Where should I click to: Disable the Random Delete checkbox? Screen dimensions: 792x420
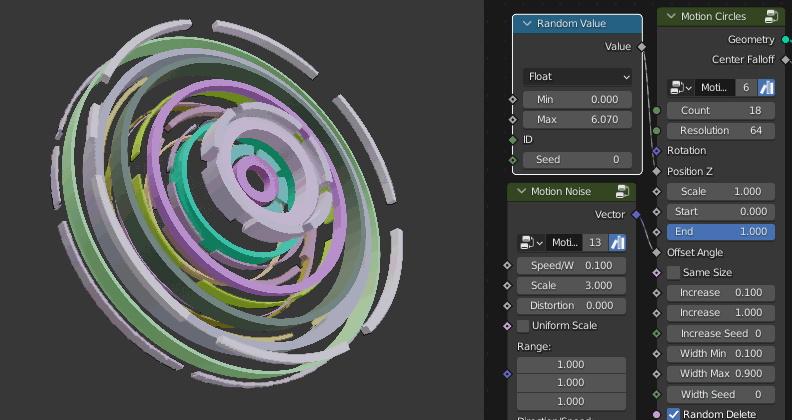[673, 414]
